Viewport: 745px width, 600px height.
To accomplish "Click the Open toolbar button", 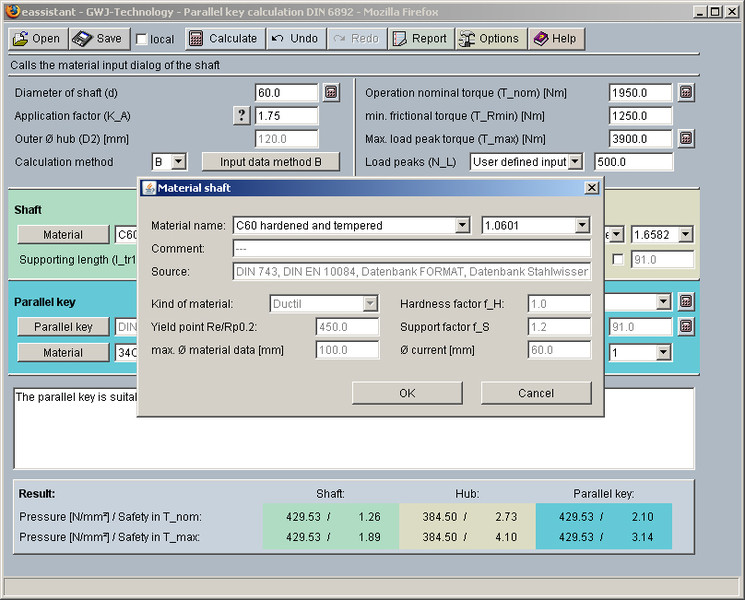I will [36, 39].
